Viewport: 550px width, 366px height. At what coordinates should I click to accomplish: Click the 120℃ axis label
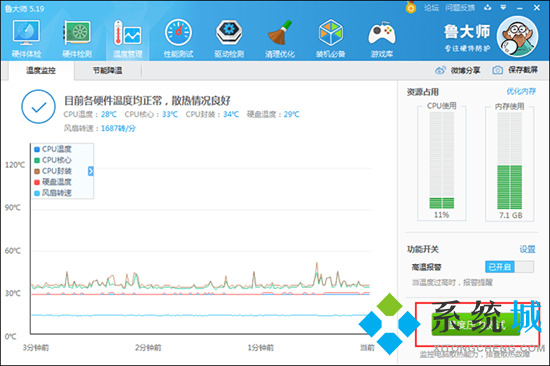[15, 165]
